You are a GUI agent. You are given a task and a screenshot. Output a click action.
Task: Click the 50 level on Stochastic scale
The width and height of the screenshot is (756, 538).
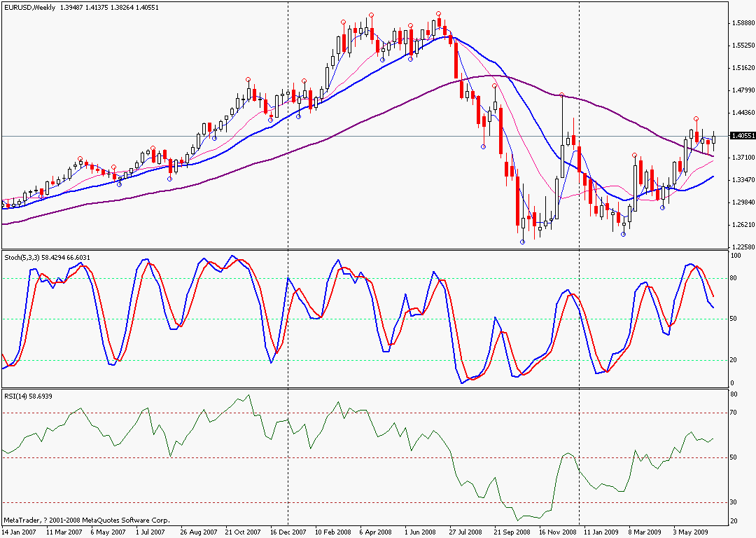(734, 319)
